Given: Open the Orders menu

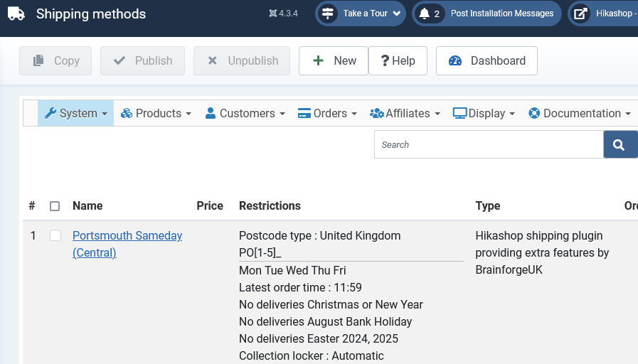Looking at the screenshot, I should click(x=327, y=113).
